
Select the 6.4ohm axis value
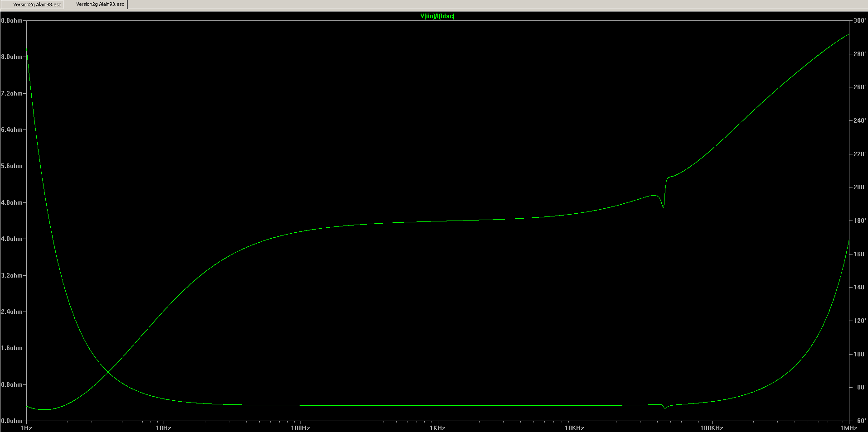11,130
